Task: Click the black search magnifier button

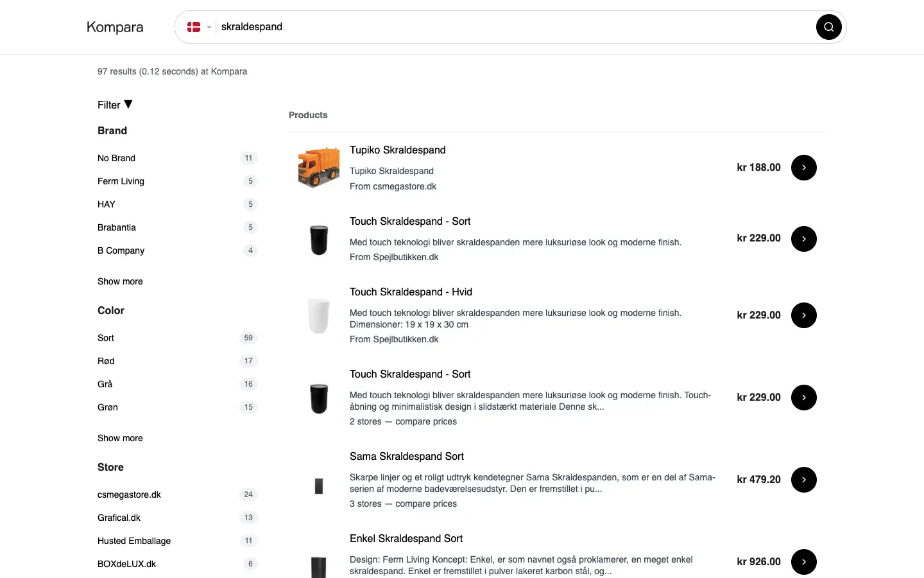Action: point(828,27)
